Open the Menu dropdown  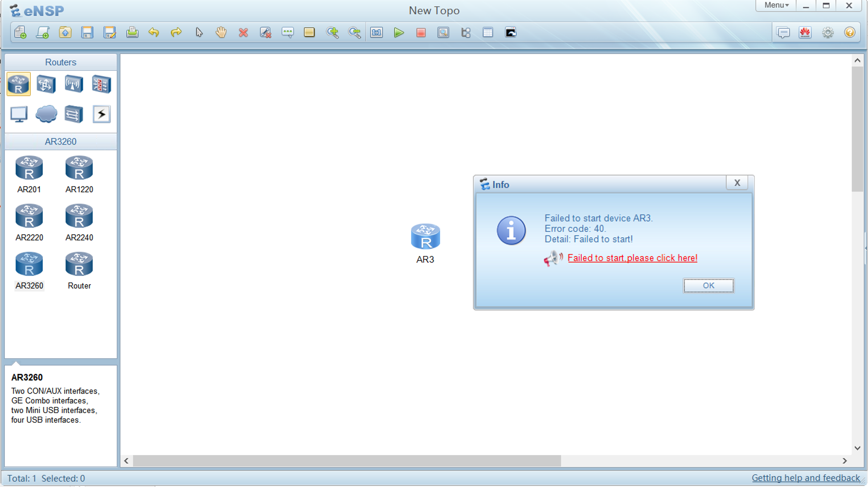pos(776,5)
